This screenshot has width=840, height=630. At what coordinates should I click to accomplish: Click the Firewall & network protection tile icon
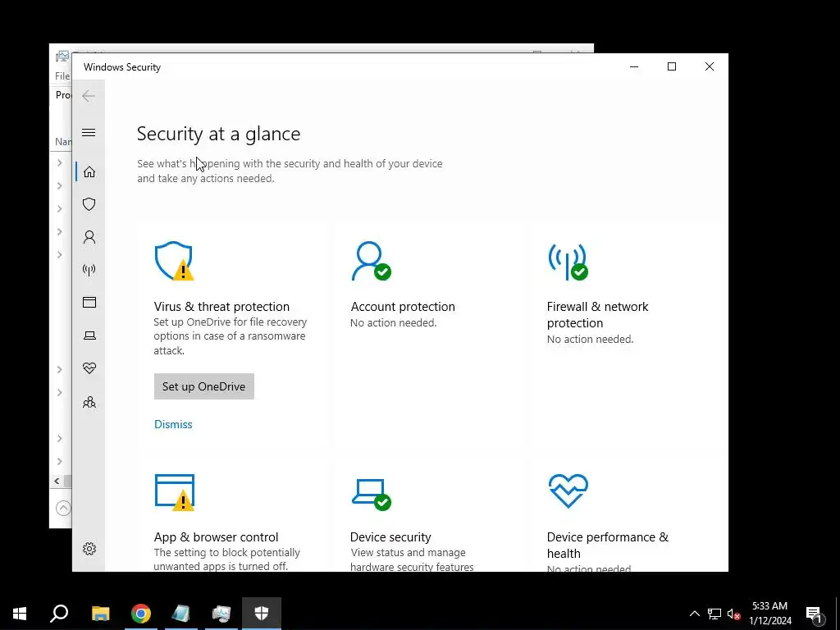point(568,262)
